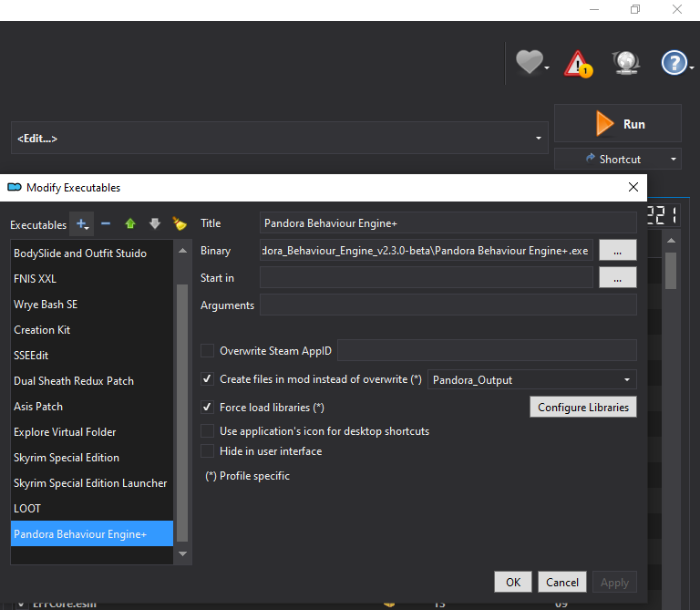Click Cancel button
The height and width of the screenshot is (610, 700).
[562, 582]
